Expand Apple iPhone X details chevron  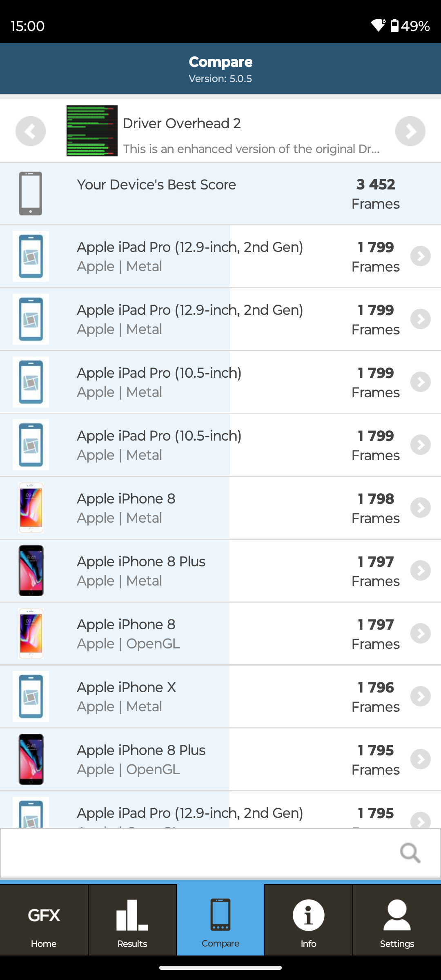click(x=421, y=696)
